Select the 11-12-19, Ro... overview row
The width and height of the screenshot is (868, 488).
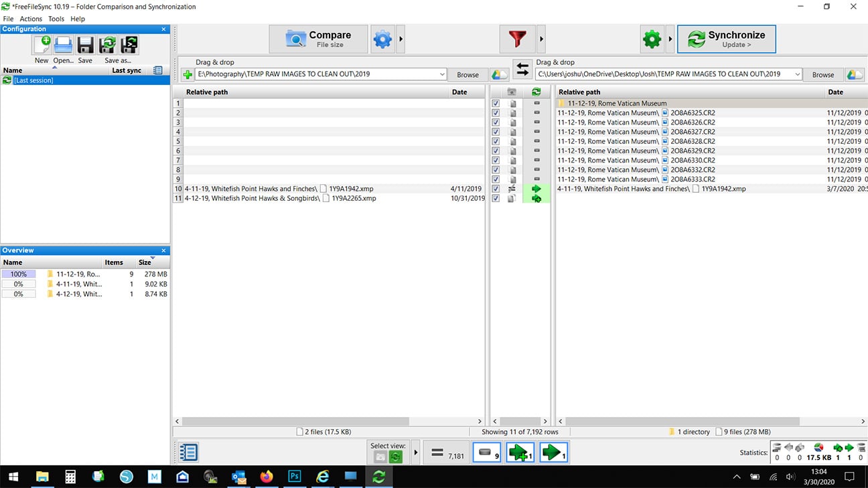click(x=85, y=274)
